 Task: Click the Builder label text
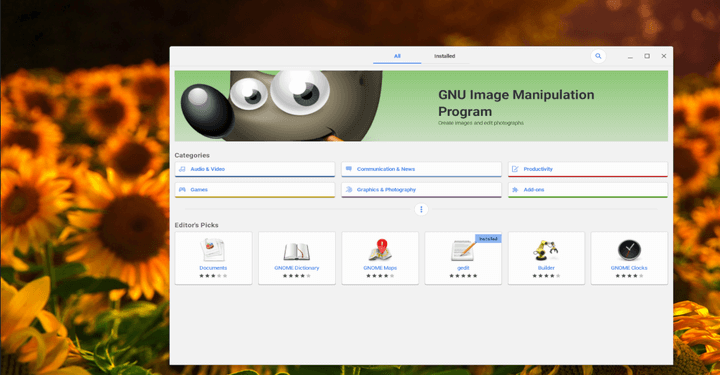pos(546,268)
